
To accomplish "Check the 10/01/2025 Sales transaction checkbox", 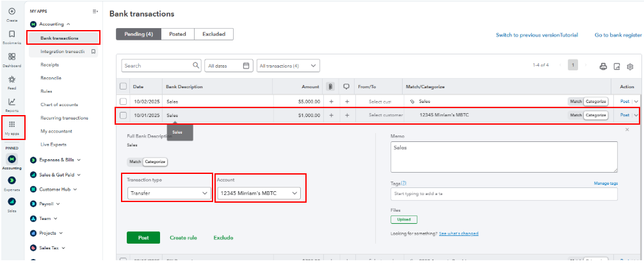I will click(124, 115).
